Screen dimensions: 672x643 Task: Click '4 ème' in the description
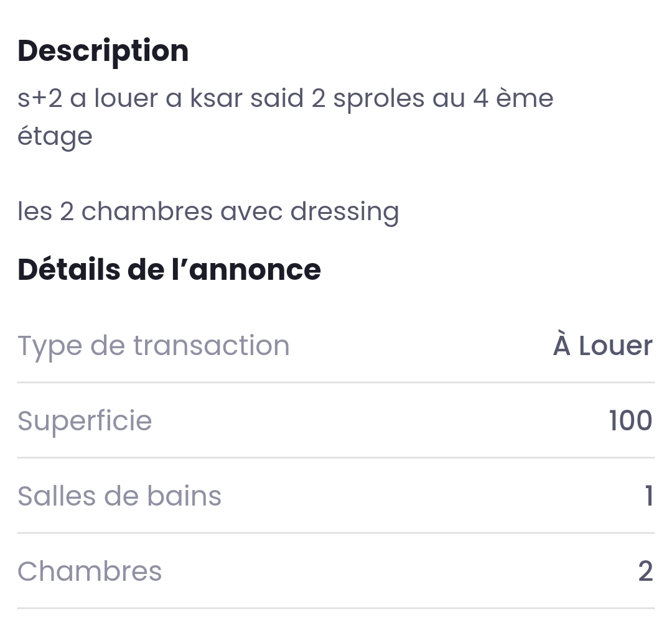click(x=513, y=98)
